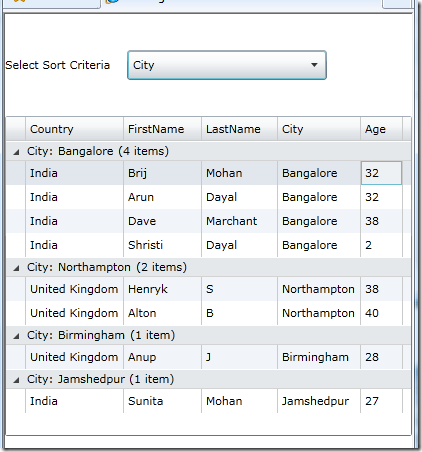Click the age 27 cell in Sunita's row
This screenshot has width=422, height=452.
coord(381,401)
